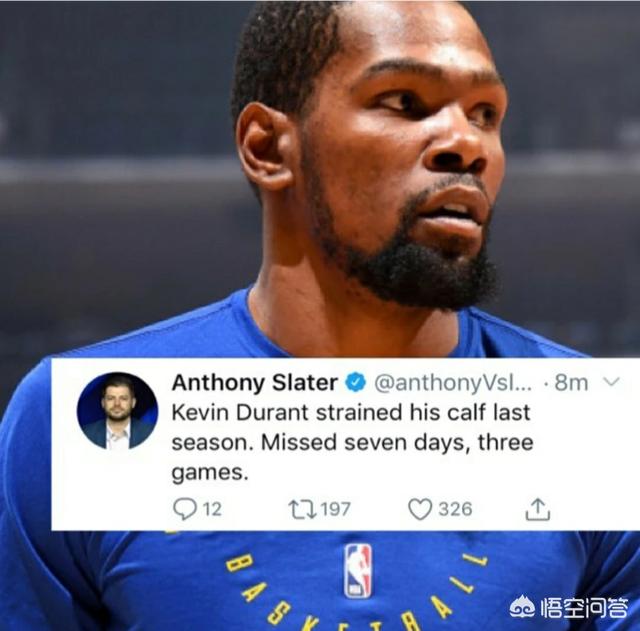The width and height of the screenshot is (640, 631).
Task: Select the like count 326
Action: coord(456,509)
